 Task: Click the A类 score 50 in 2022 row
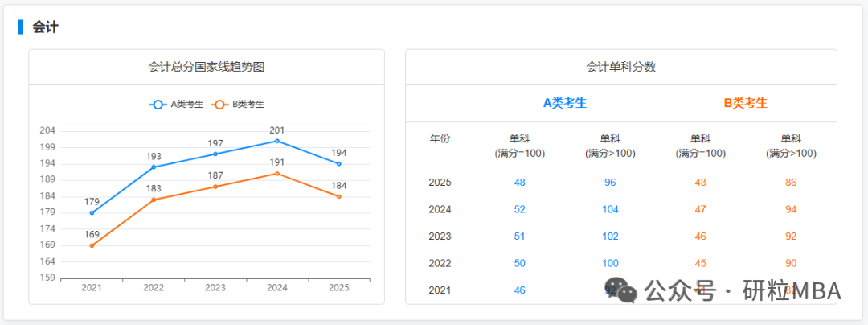click(519, 264)
